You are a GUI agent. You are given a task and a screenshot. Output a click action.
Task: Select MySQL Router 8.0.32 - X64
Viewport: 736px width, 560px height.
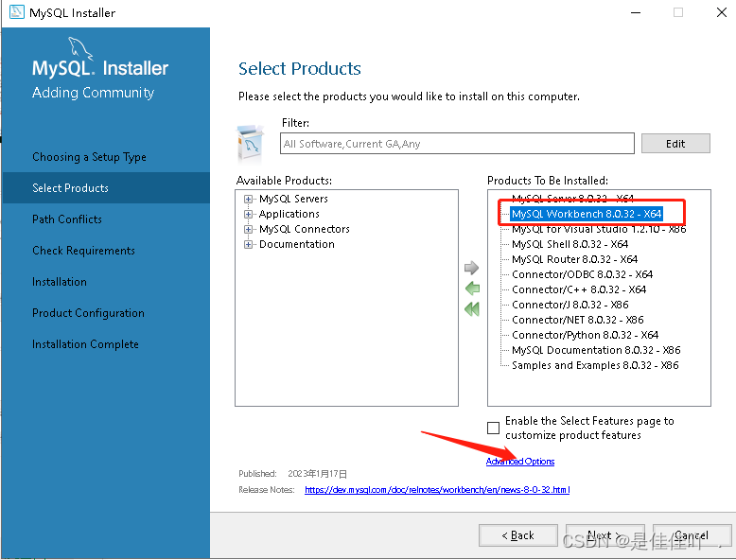574,259
